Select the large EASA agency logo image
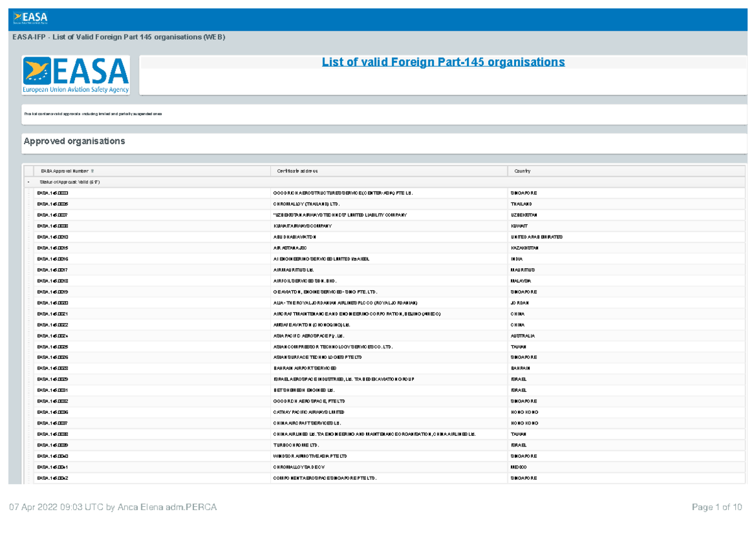The width and height of the screenshot is (756, 534). 76,74
